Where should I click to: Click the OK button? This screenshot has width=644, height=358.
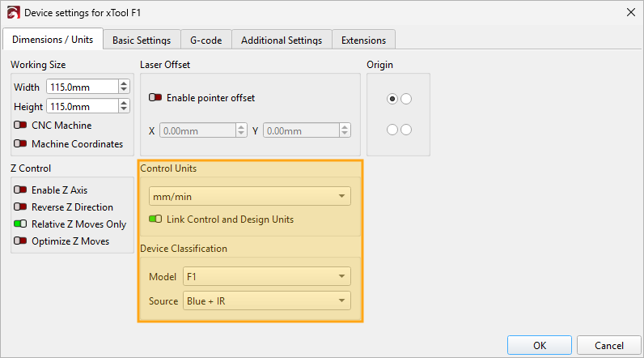pyautogui.click(x=540, y=345)
